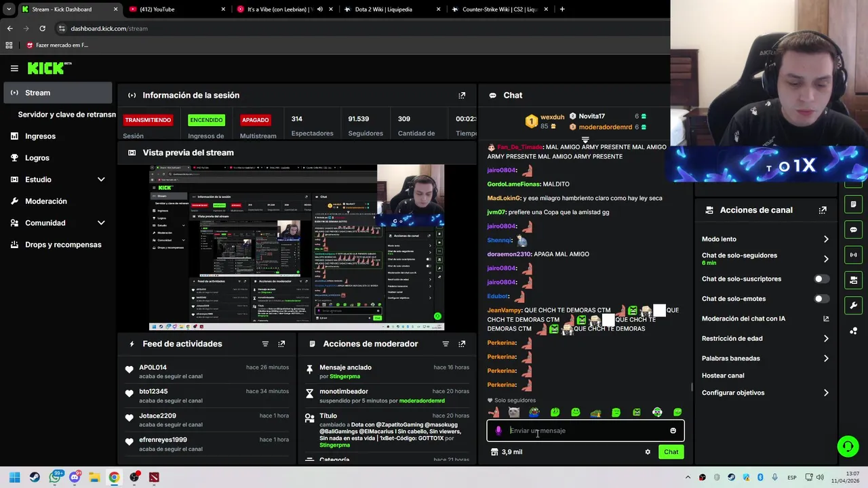Click Hostear canal
Screen dimensions: 868x488
[723, 375]
